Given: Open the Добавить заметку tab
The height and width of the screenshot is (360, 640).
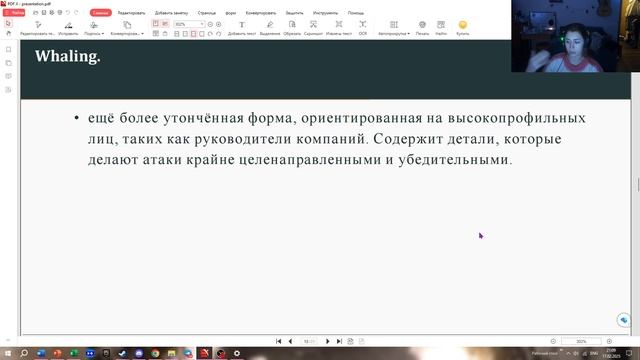Looking at the screenshot, I should 171,13.
